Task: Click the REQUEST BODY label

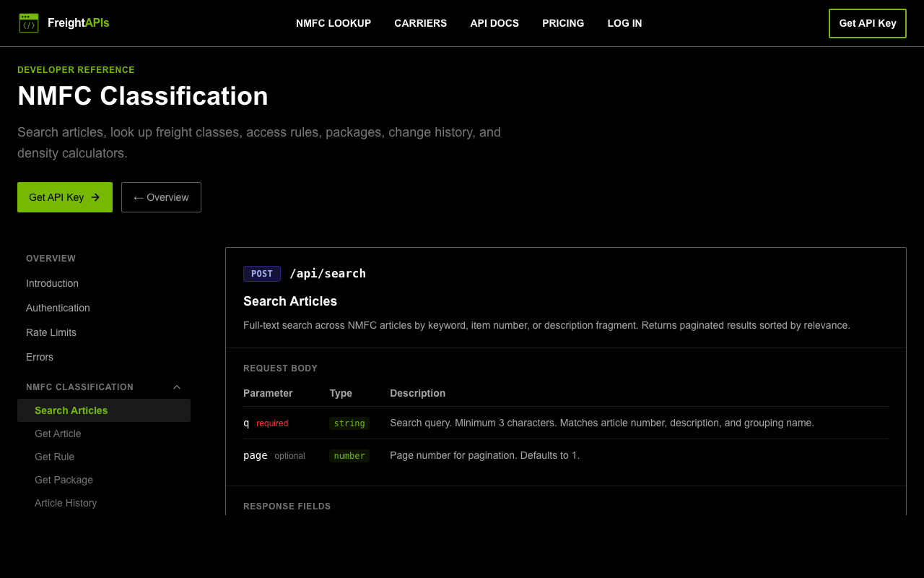Action: (x=280, y=368)
